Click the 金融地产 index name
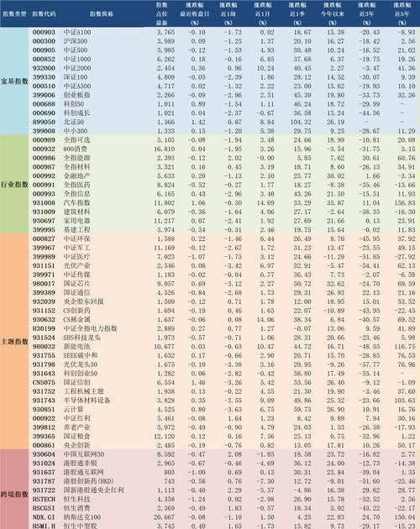Screen dimensions: 420x529 (77, 175)
